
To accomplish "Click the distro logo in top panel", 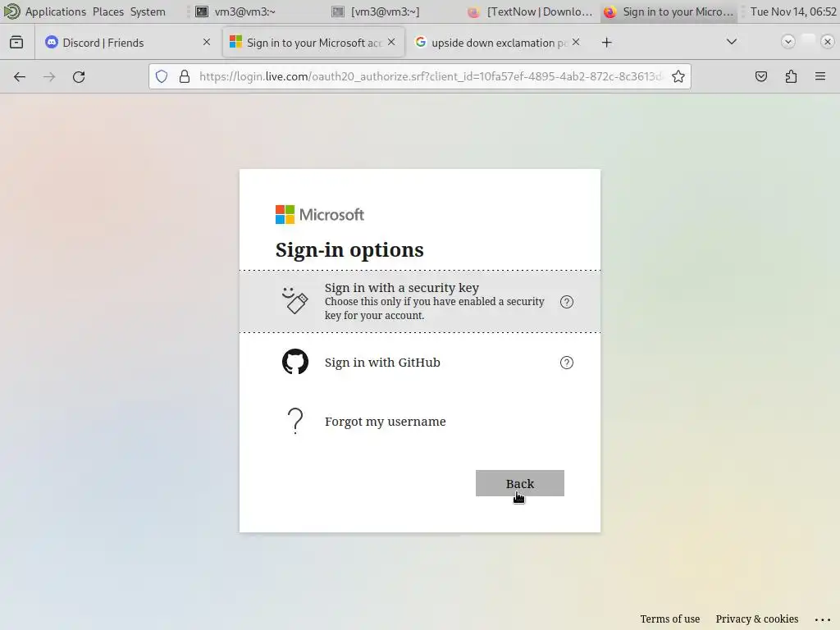I will click(11, 11).
